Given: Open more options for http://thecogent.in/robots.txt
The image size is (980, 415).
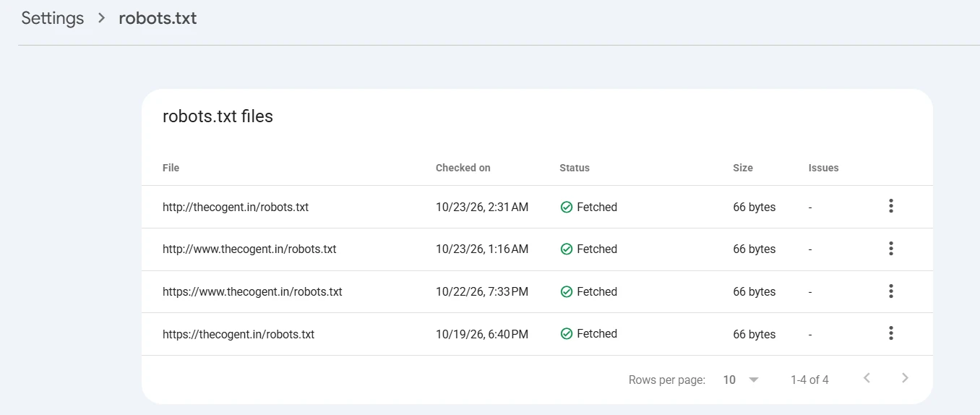Looking at the screenshot, I should click(x=891, y=206).
